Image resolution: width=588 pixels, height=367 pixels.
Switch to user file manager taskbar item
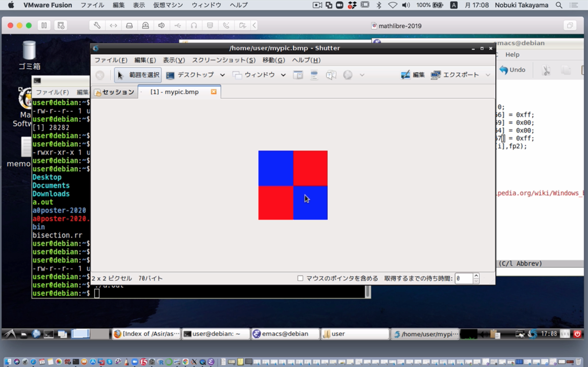click(355, 334)
